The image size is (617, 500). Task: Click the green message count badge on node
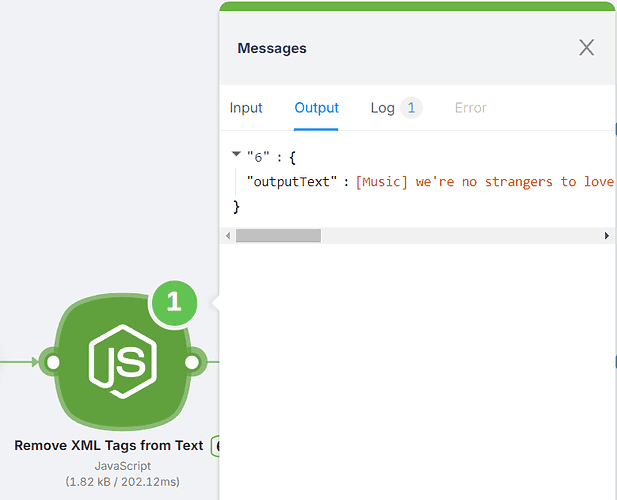(174, 303)
